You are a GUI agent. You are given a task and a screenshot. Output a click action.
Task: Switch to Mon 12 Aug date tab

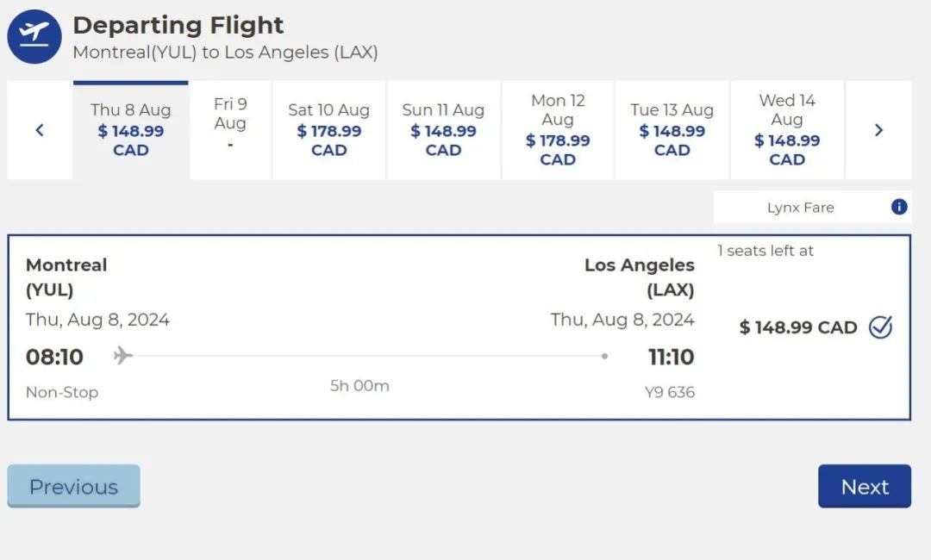558,130
